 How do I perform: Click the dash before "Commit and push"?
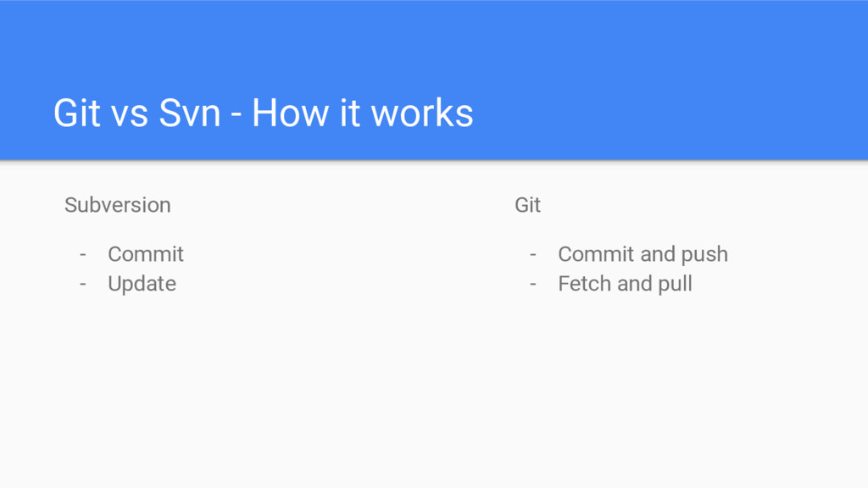coord(533,254)
